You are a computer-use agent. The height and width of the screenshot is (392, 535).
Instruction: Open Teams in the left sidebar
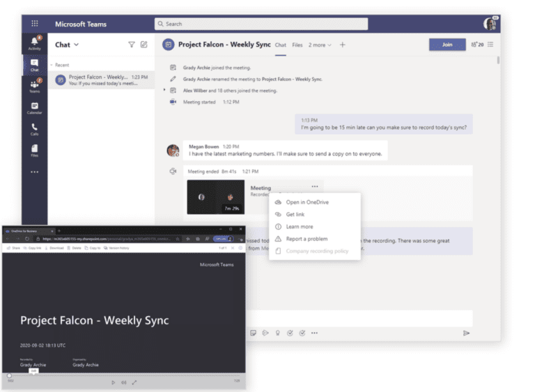34,86
